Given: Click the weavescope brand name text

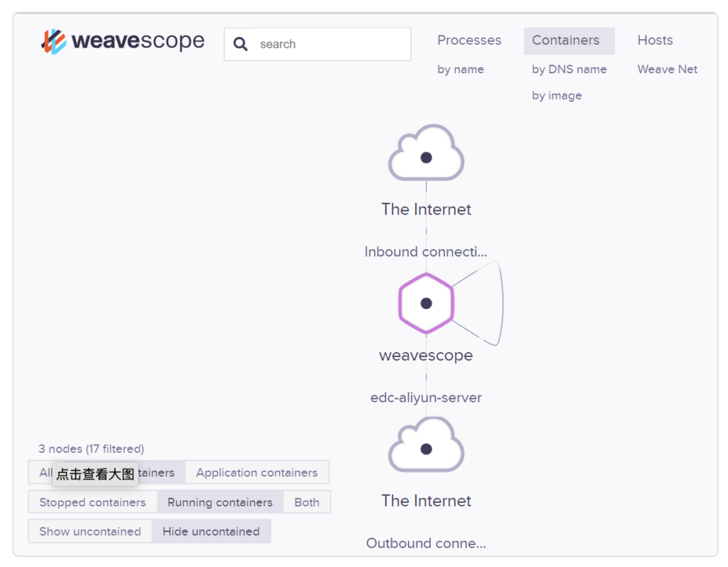Looking at the screenshot, I should click(x=138, y=40).
